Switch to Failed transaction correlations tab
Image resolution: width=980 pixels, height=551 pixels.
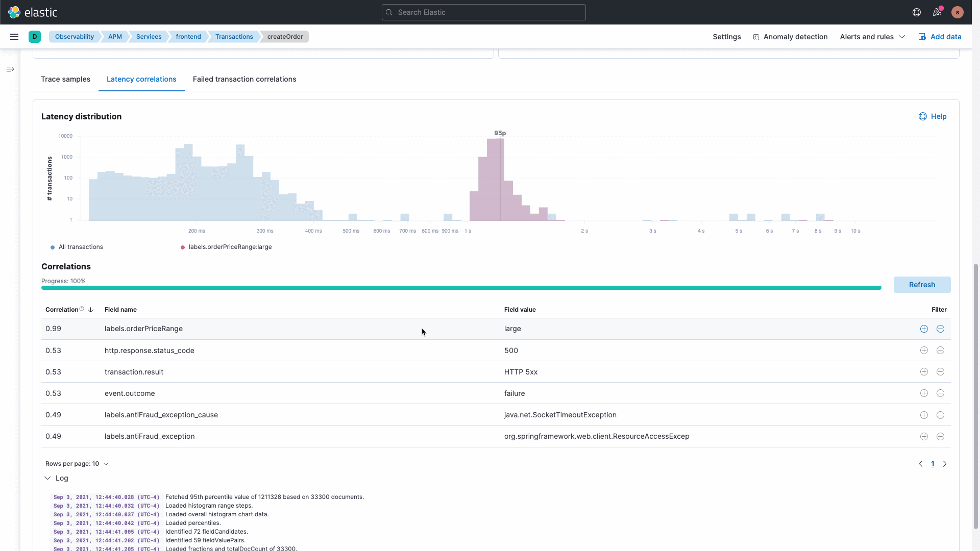coord(244,79)
